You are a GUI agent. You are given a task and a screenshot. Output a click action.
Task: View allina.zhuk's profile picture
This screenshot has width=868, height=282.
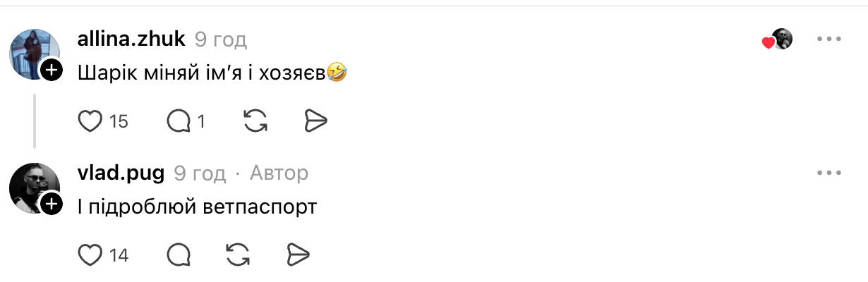coord(32,53)
